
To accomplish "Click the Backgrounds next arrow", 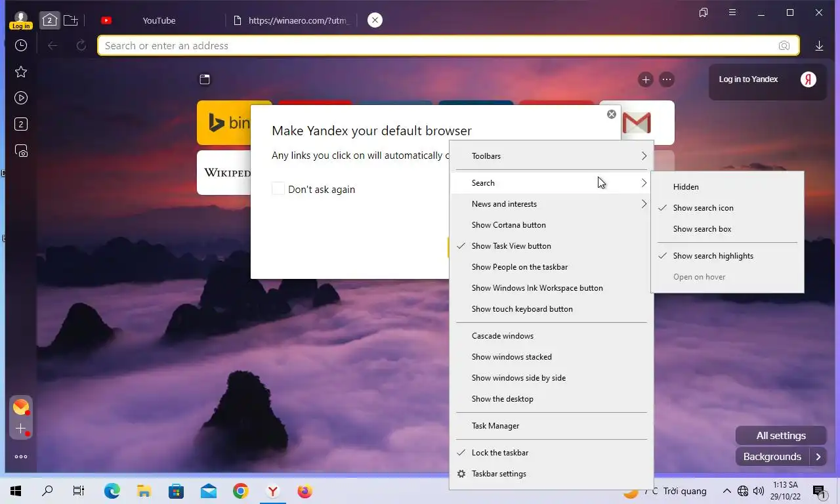I will point(818,457).
